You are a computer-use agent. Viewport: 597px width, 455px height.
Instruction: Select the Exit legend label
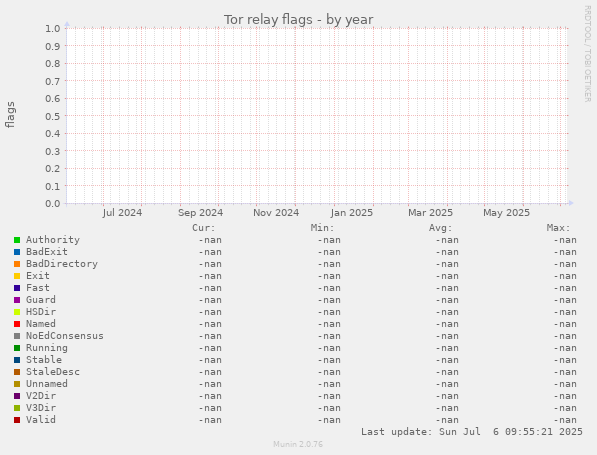pyautogui.click(x=38, y=276)
